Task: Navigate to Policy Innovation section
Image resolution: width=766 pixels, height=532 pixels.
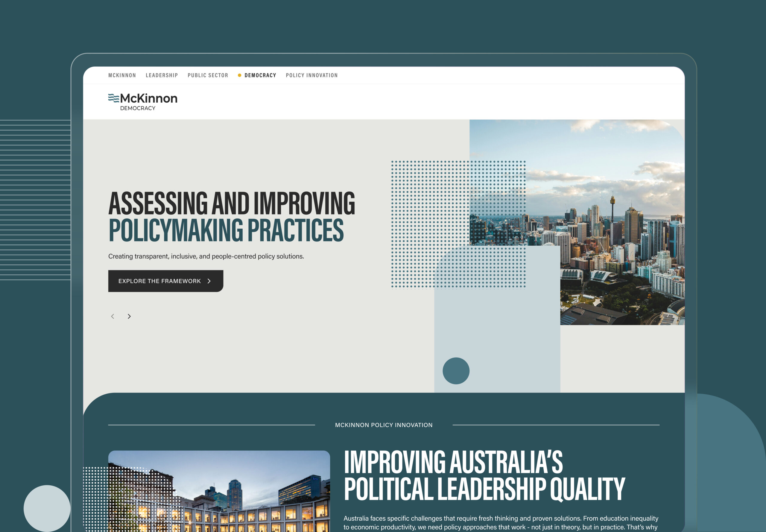Action: (311, 75)
